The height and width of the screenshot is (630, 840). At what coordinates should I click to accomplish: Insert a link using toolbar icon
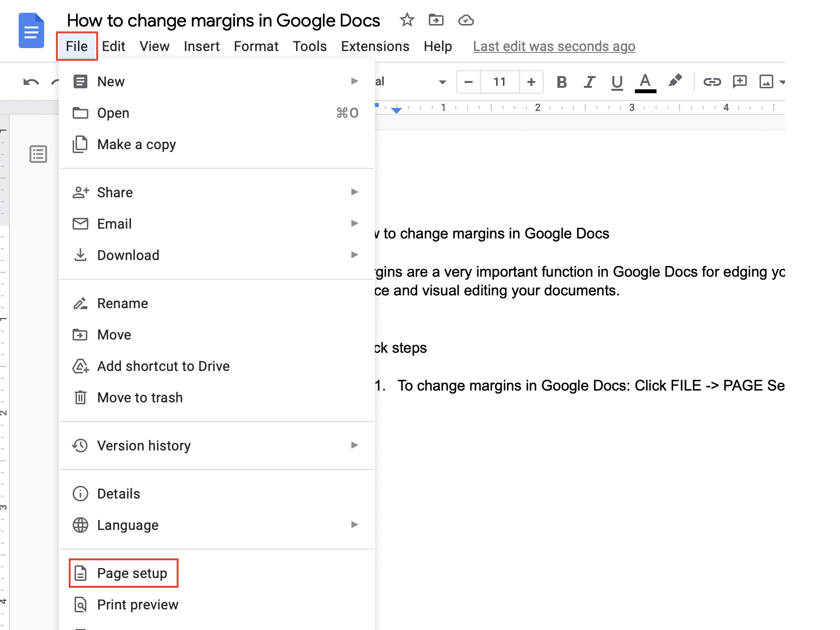point(712,82)
